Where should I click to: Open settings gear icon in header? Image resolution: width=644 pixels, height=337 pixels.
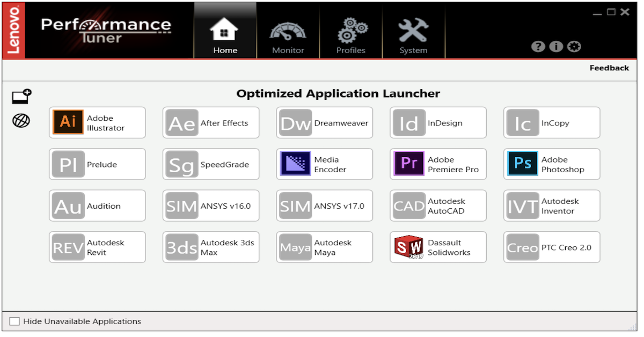click(x=574, y=47)
